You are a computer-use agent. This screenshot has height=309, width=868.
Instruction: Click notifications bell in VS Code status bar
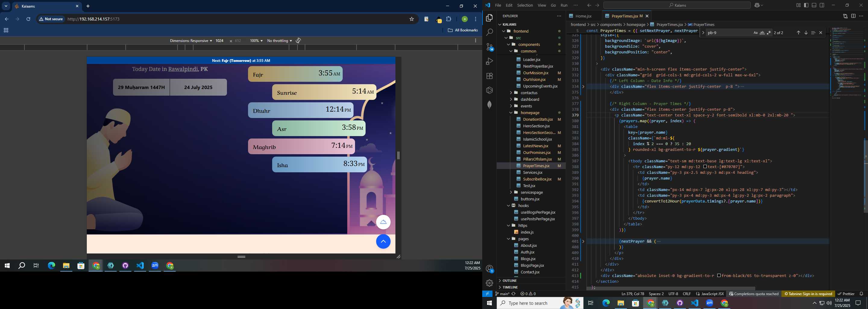[861, 294]
